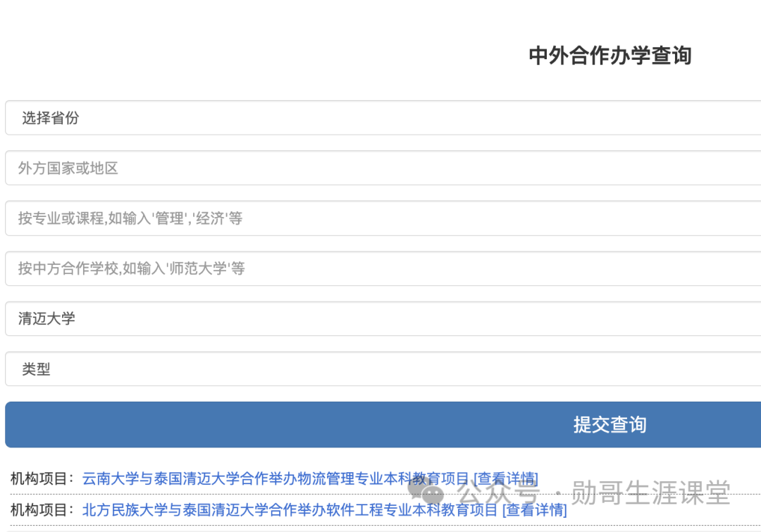This screenshot has width=761, height=532.
Task: Click the 按中方合作学校 input field
Action: 383,268
